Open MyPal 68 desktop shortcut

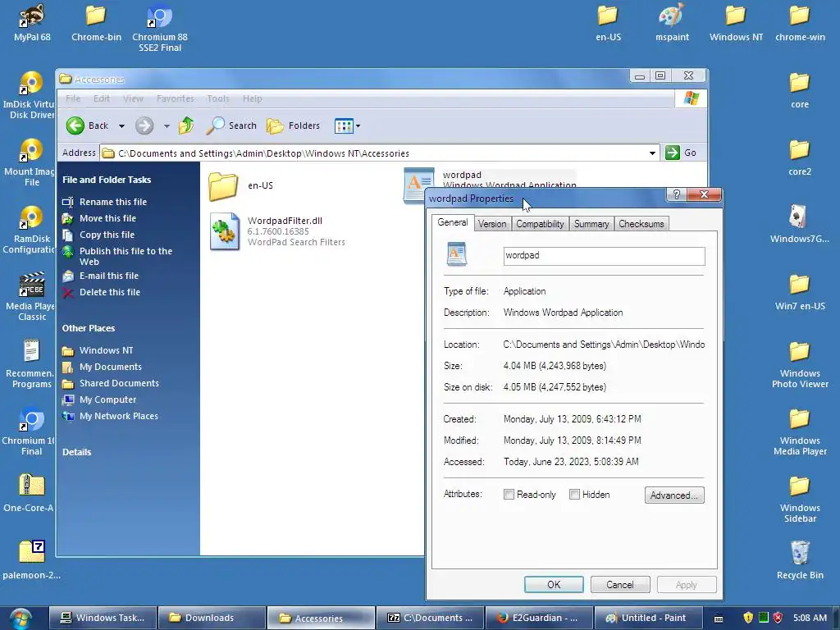(x=32, y=22)
